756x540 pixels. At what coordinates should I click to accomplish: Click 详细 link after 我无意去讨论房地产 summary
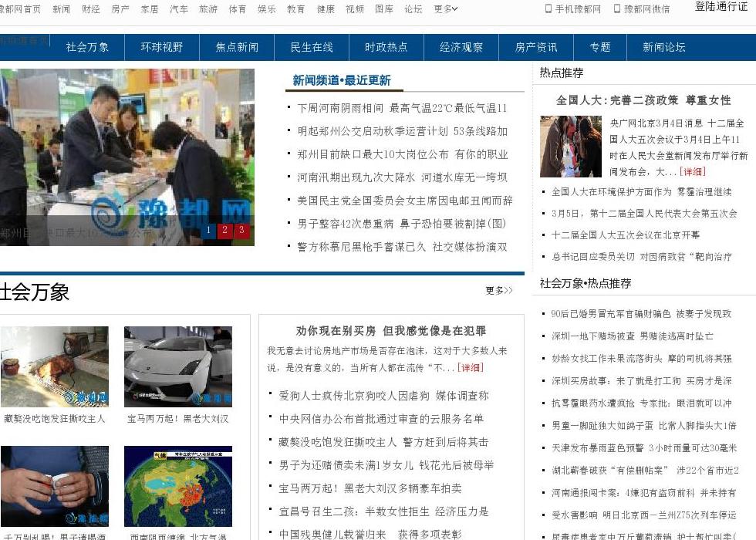tap(470, 367)
